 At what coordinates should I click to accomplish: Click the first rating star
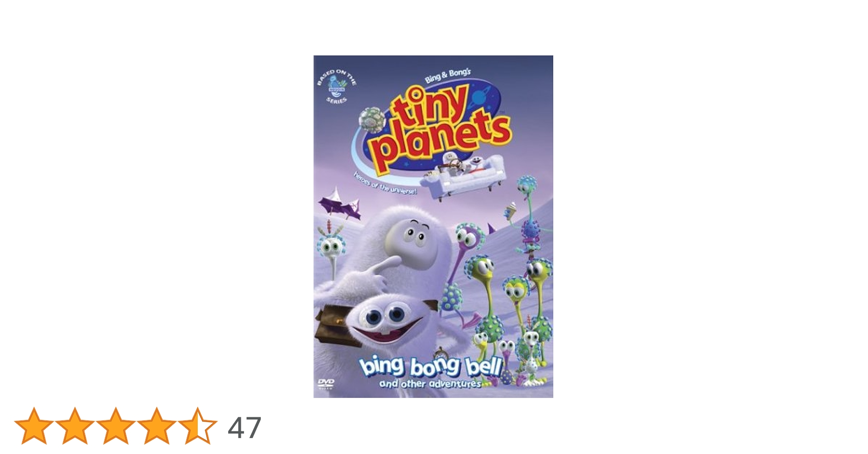[x=34, y=426]
